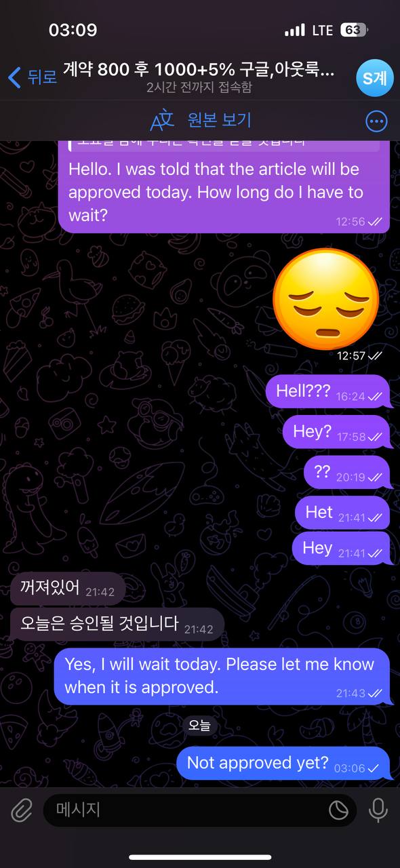400x868 pixels.
Task: Go back with the 뒤로 button
Action: [33, 77]
